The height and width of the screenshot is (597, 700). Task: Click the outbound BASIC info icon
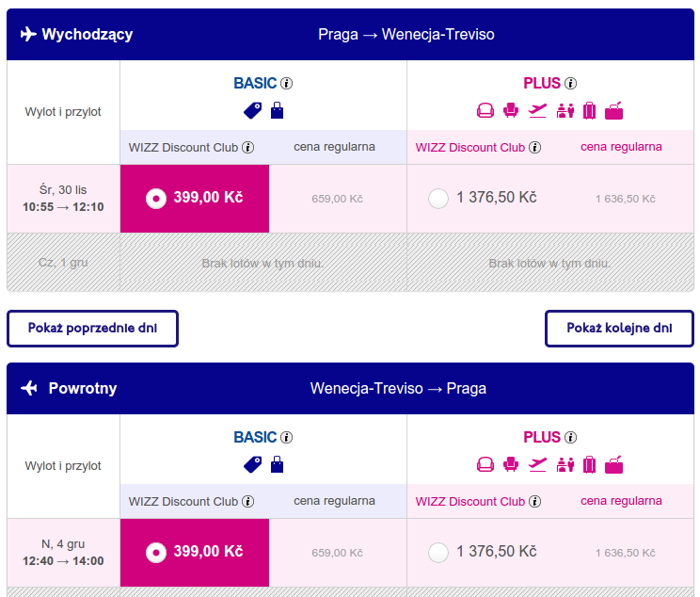[286, 84]
